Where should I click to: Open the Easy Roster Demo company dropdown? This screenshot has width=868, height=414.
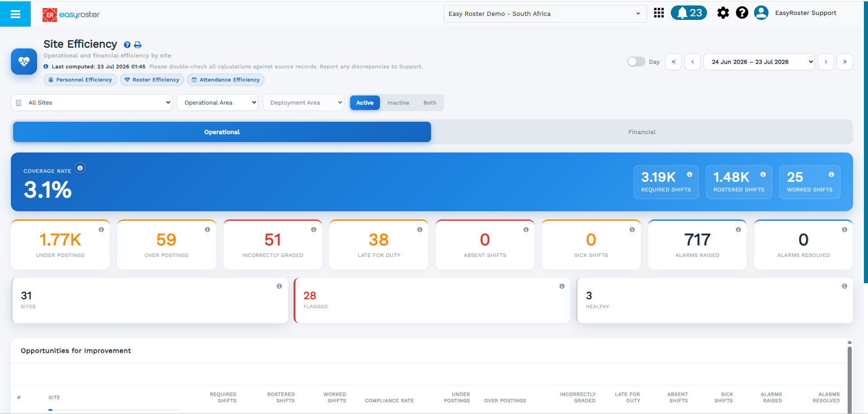tap(545, 14)
